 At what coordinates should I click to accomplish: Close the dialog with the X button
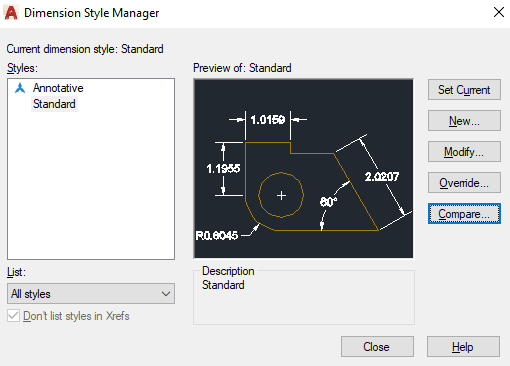pyautogui.click(x=499, y=12)
